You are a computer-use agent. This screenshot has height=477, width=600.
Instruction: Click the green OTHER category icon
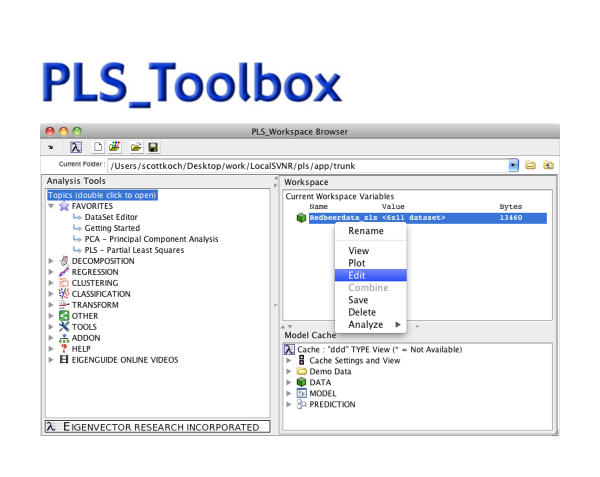64,316
